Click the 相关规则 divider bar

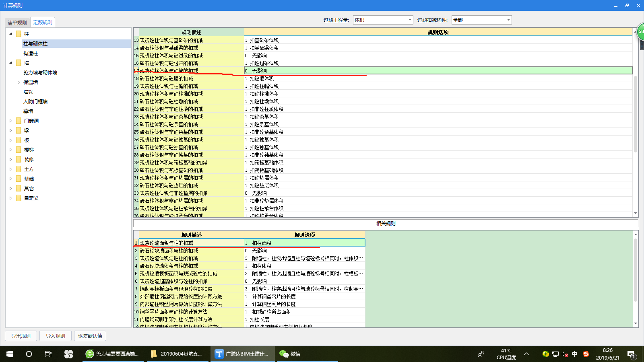pos(386,223)
